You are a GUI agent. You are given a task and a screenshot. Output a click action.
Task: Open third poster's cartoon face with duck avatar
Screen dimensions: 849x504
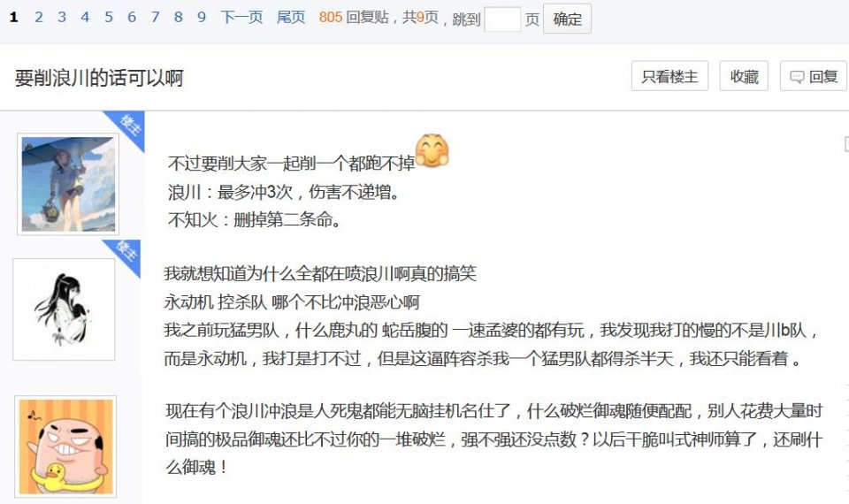pos(65,447)
